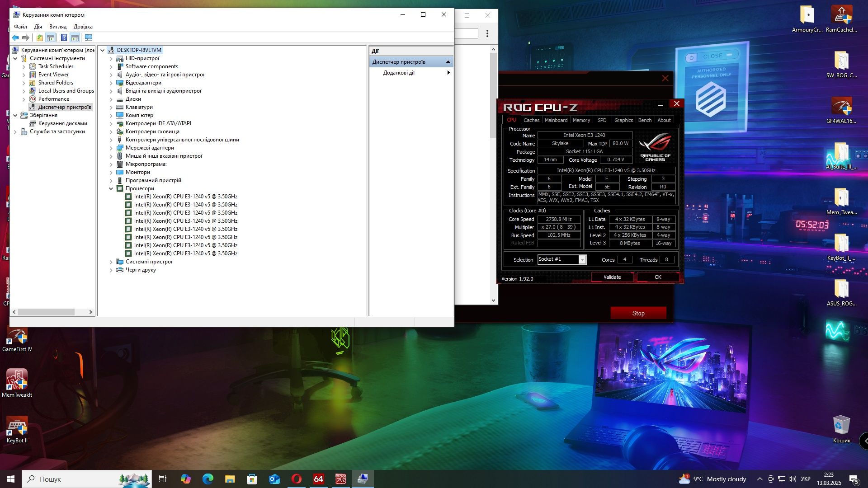The image size is (868, 488).
Task: Expand the Мережеві адаптери category
Action: [111, 148]
